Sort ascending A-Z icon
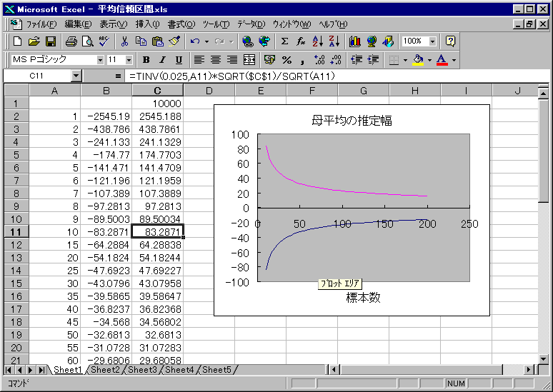The image size is (553, 392). (317, 41)
